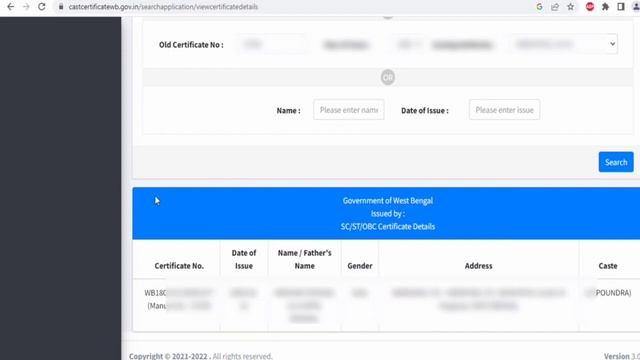Click Address column header
The height and width of the screenshot is (360, 640).
click(478, 266)
